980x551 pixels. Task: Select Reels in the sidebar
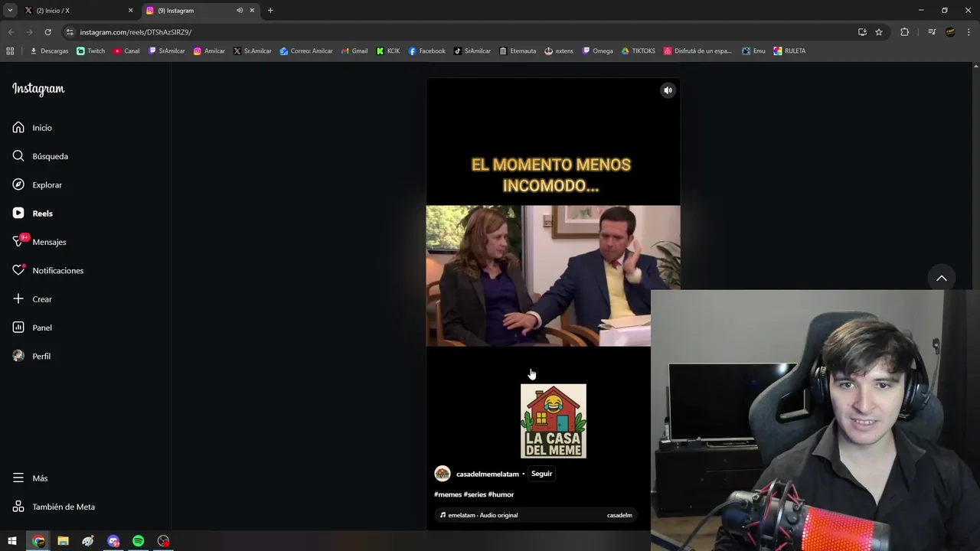click(x=32, y=214)
